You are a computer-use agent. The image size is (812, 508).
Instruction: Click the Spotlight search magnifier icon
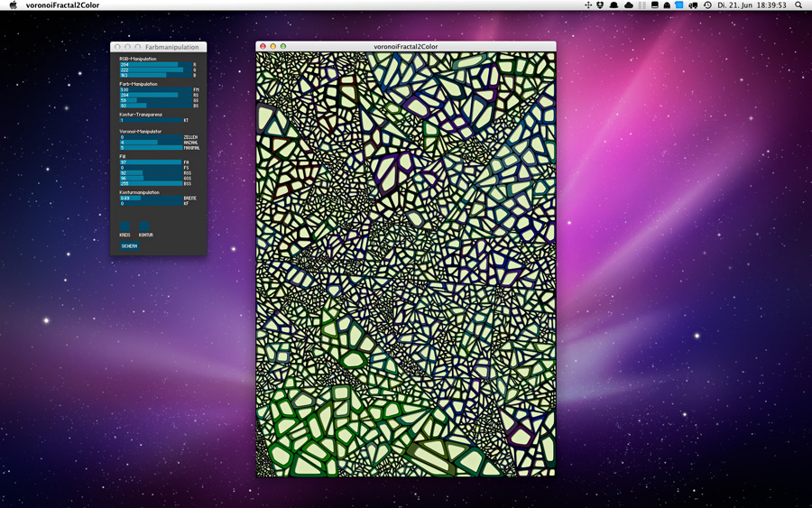click(798, 5)
